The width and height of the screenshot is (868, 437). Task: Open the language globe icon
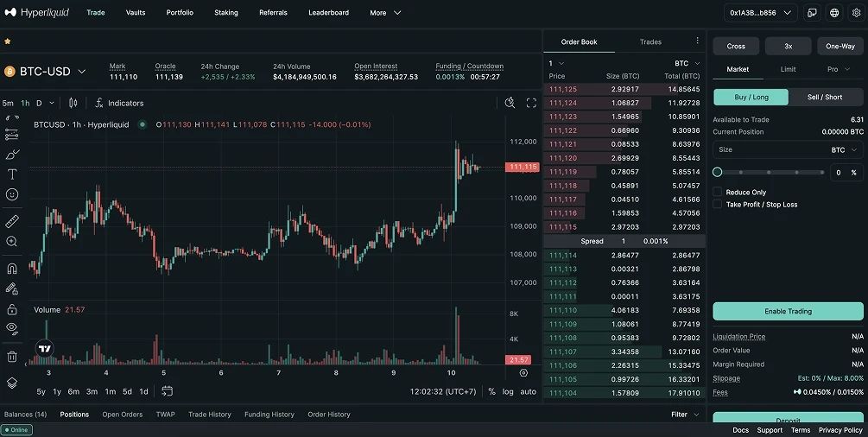[834, 13]
